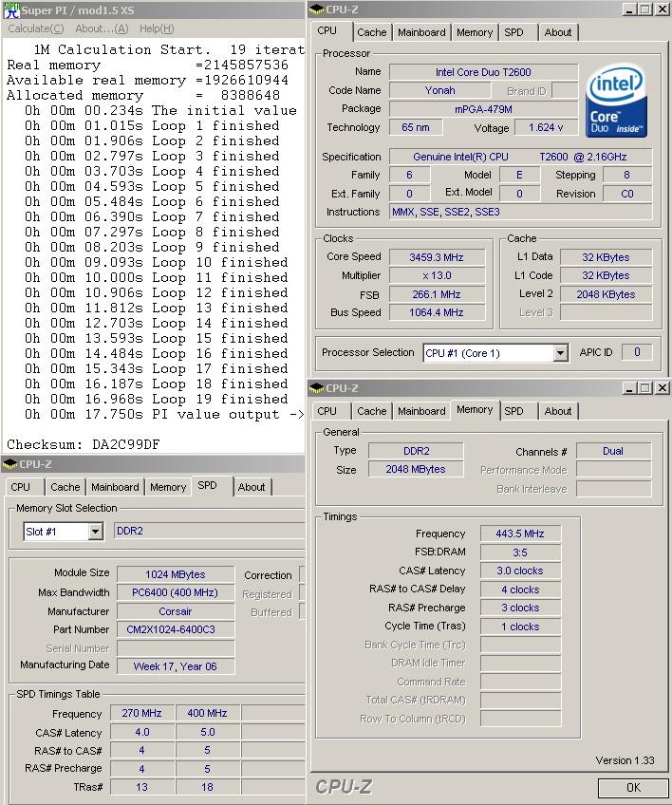Image resolution: width=672 pixels, height=805 pixels.
Task: Click the Bus Speed 1064.4 MHz value
Action: pos(437,312)
